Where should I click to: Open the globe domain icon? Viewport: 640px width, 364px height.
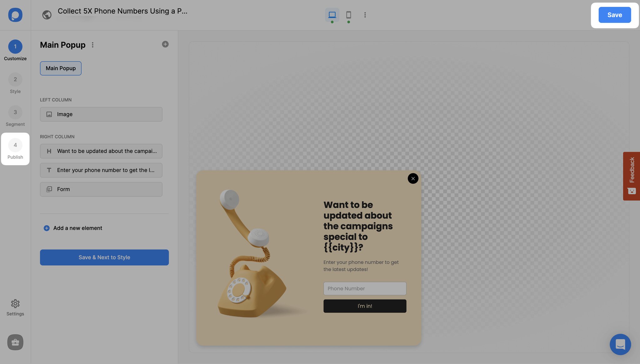[x=47, y=15]
